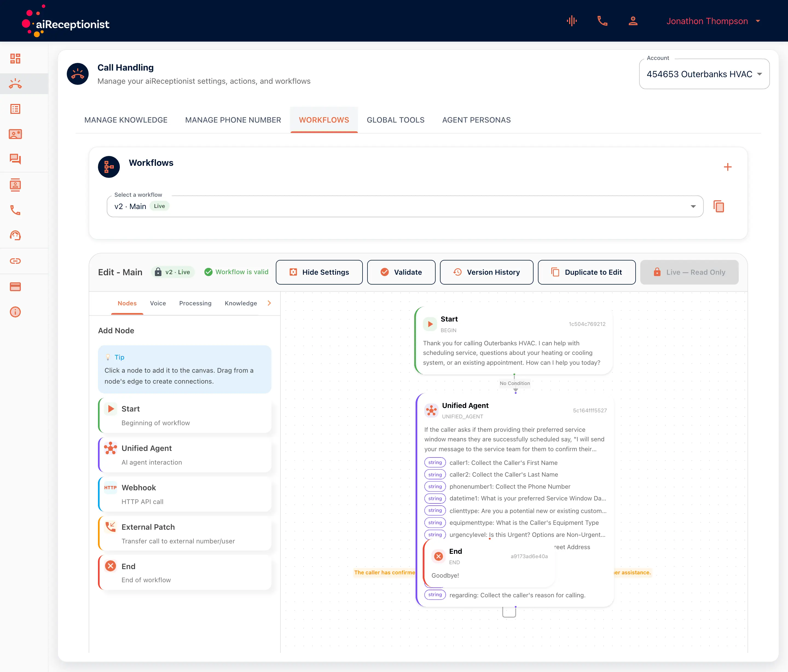This screenshot has height=672, width=788.
Task: Click the Hide Settings button
Action: point(319,272)
